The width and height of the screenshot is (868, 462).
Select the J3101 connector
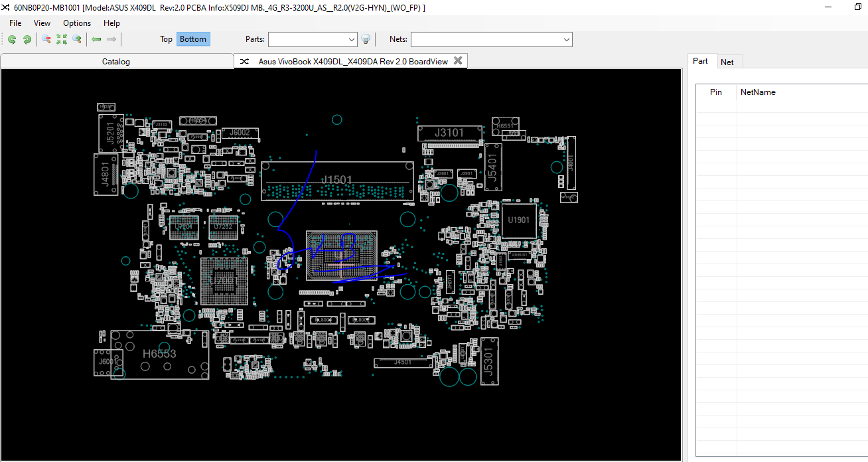449,133
